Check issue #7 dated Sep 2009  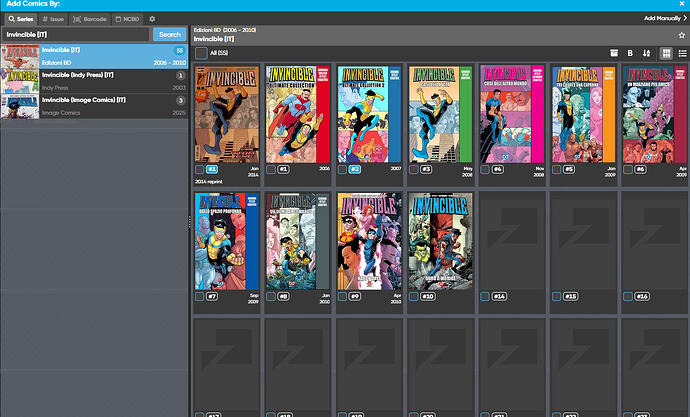pos(199,296)
